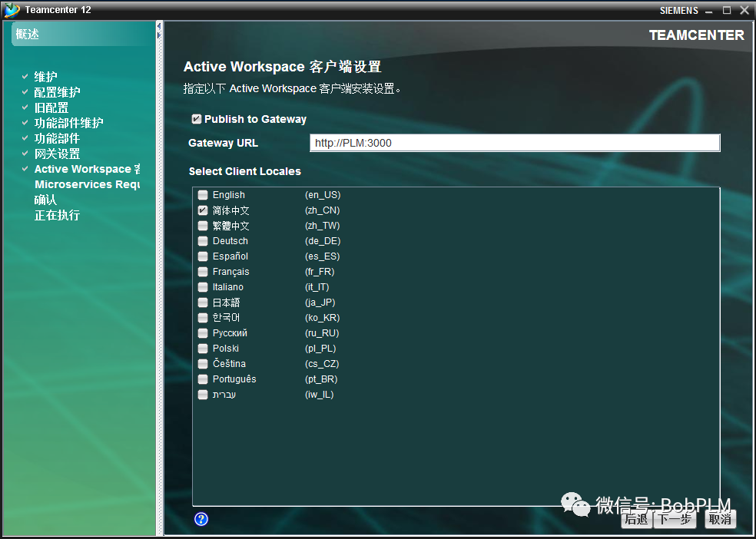Collapse the left overview panel arrow
Viewport: 756px width, 539px height.
[x=158, y=26]
